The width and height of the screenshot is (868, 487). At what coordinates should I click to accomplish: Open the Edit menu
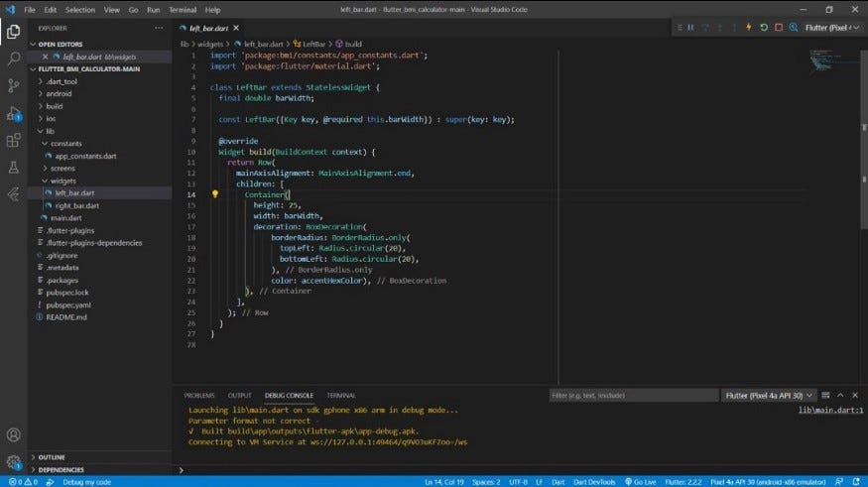point(51,9)
